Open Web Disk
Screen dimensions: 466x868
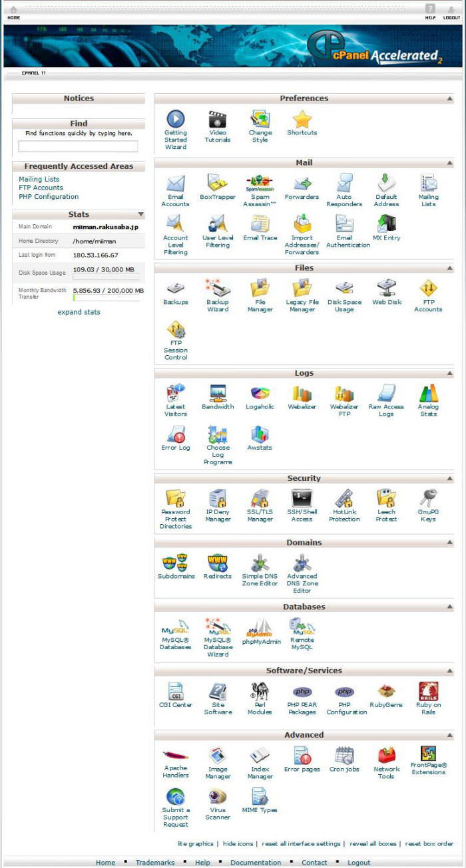(x=386, y=289)
